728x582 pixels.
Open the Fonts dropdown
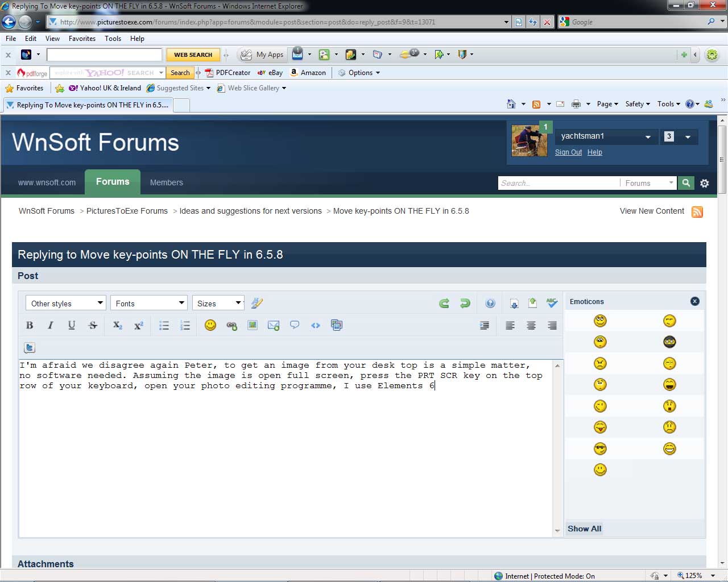click(x=148, y=304)
